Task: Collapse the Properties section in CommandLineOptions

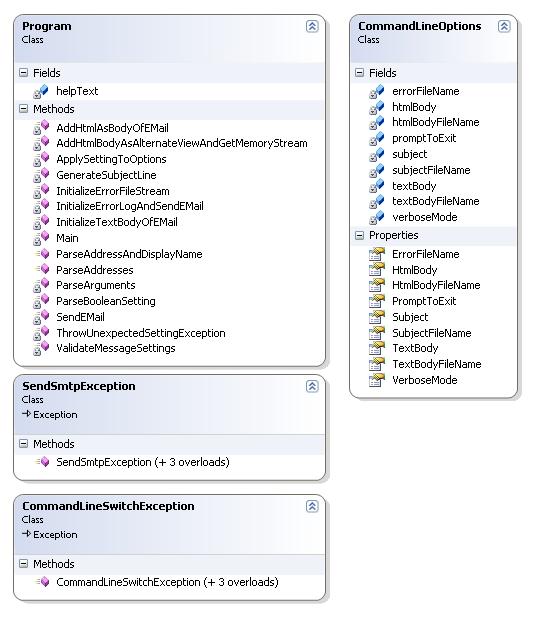Action: (359, 235)
